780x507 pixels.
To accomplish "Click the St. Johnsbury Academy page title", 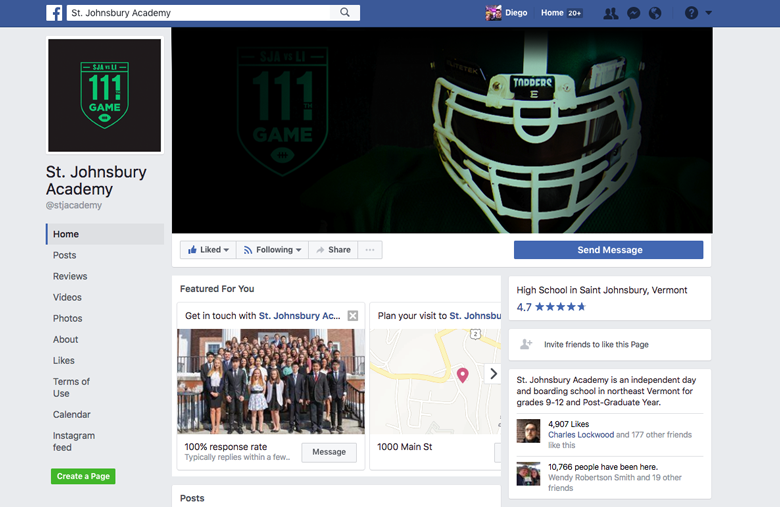I will click(x=96, y=180).
